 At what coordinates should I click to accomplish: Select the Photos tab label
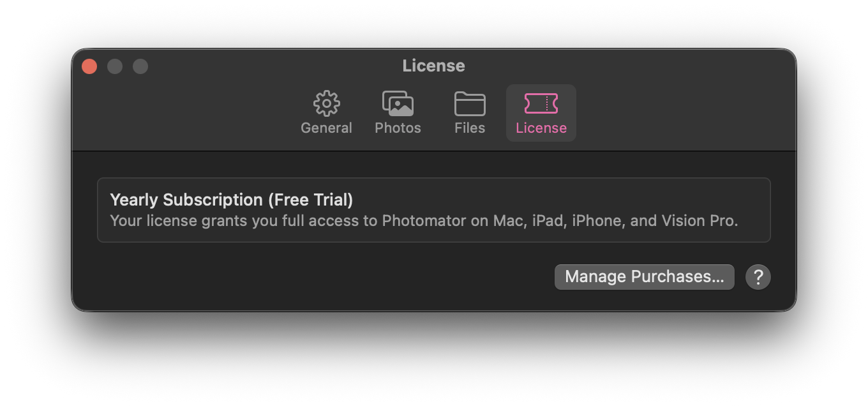tap(398, 128)
